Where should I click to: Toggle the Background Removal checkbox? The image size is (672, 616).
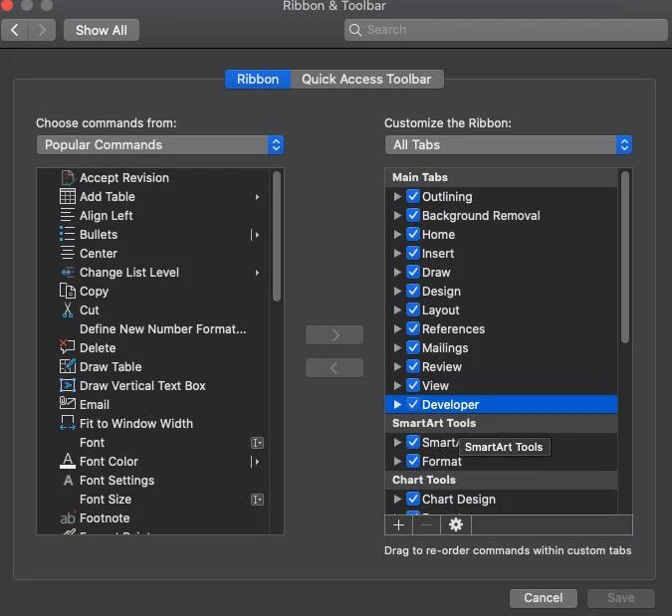pos(413,215)
